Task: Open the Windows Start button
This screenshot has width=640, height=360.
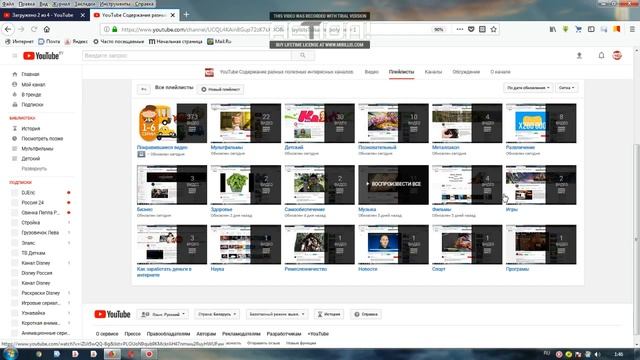Action: coord(10,353)
